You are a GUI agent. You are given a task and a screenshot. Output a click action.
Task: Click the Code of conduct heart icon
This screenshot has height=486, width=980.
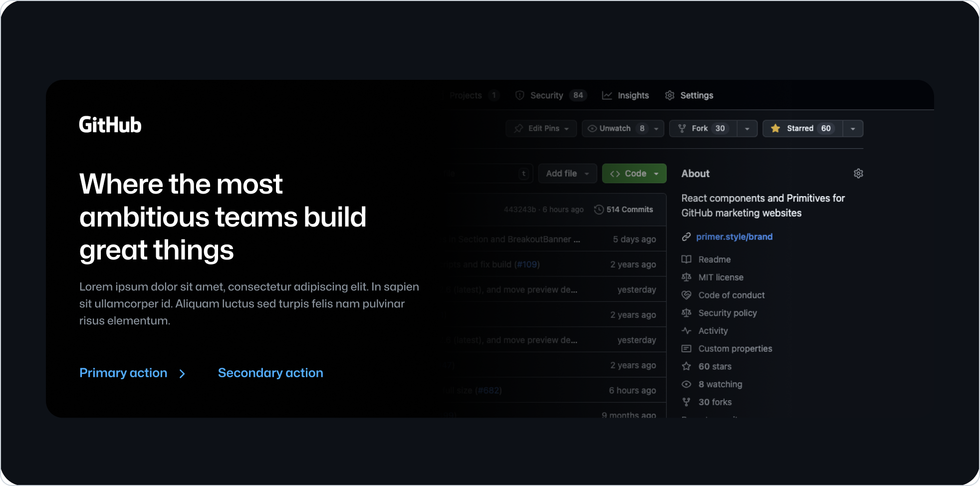pos(687,295)
